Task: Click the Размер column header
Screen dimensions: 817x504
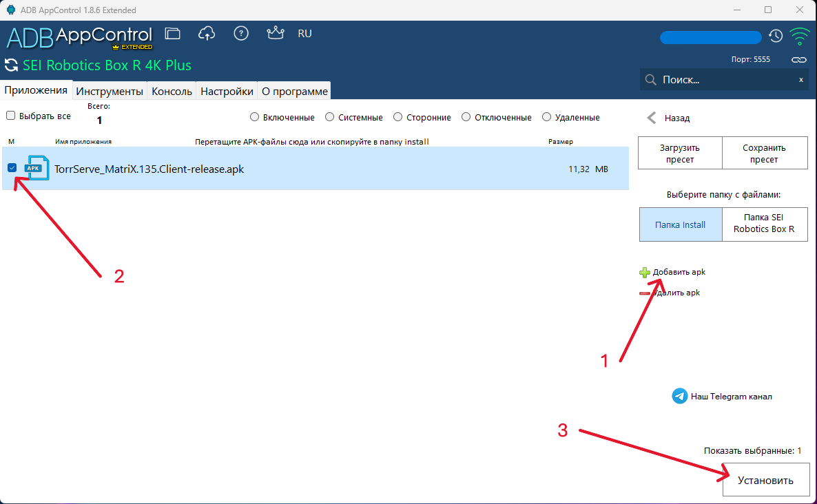Action: pos(561,142)
